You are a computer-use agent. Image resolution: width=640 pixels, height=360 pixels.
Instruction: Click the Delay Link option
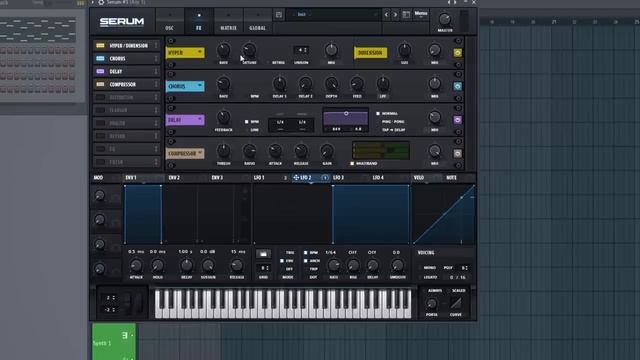254,130
